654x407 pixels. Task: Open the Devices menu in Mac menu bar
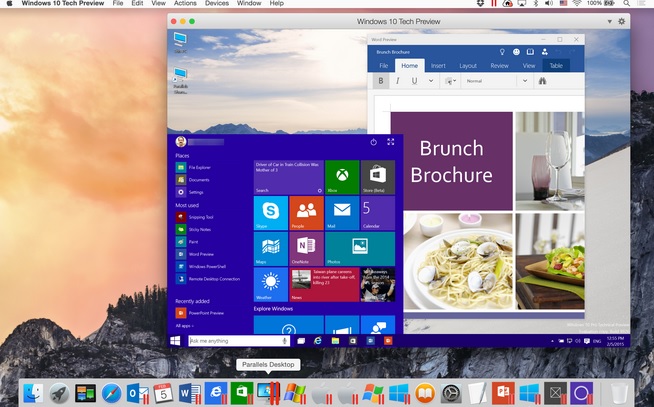click(x=216, y=3)
